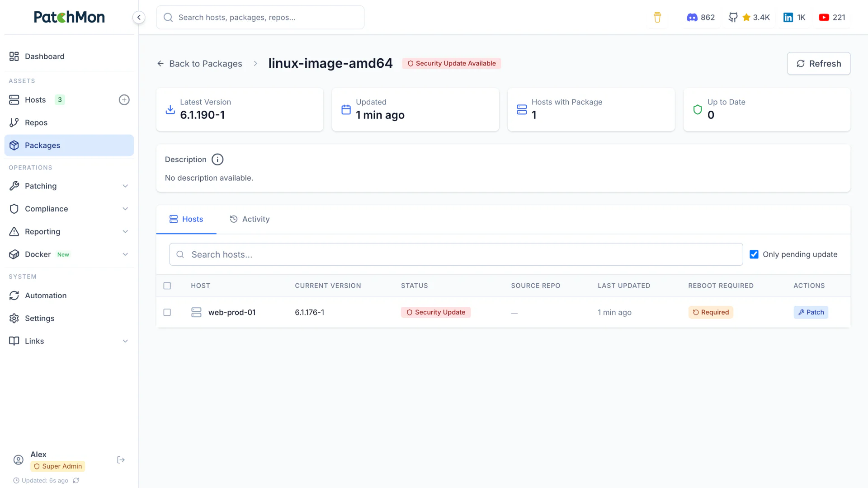Click the description info icon
Viewport: 868px width, 488px height.
tap(217, 160)
